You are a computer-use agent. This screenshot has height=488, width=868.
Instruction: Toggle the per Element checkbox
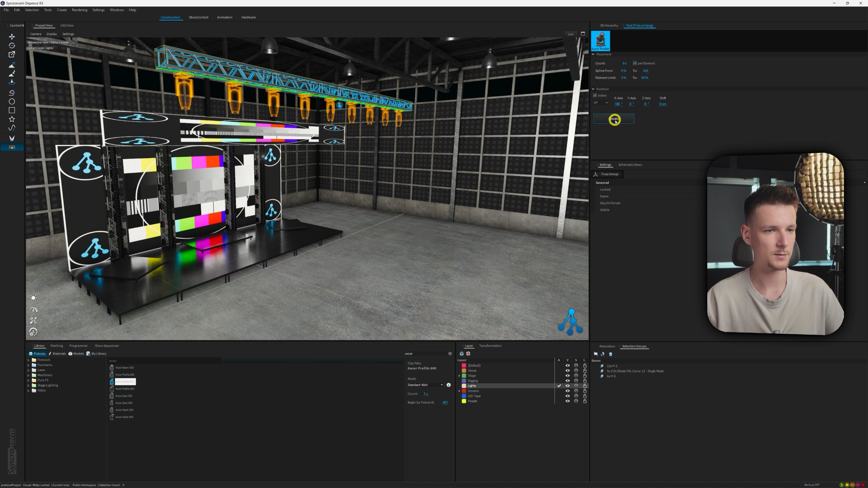tap(635, 63)
